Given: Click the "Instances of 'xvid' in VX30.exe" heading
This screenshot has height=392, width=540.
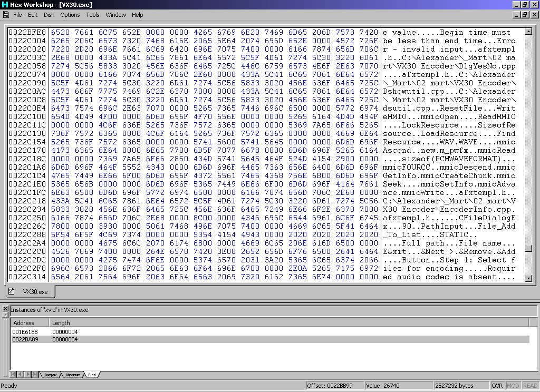Looking at the screenshot, I should 50,310.
